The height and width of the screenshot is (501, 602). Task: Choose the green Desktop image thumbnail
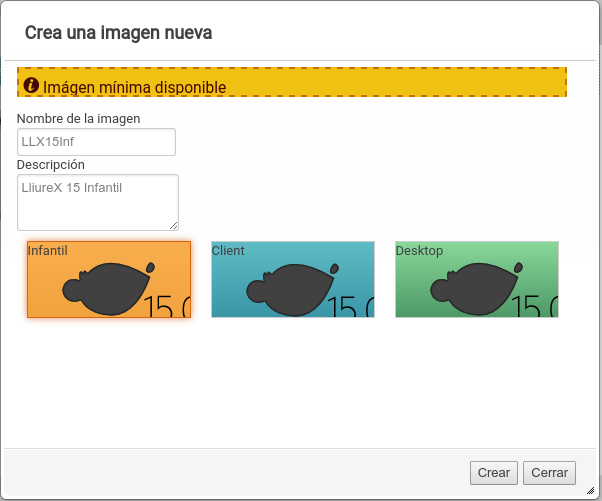pos(476,279)
